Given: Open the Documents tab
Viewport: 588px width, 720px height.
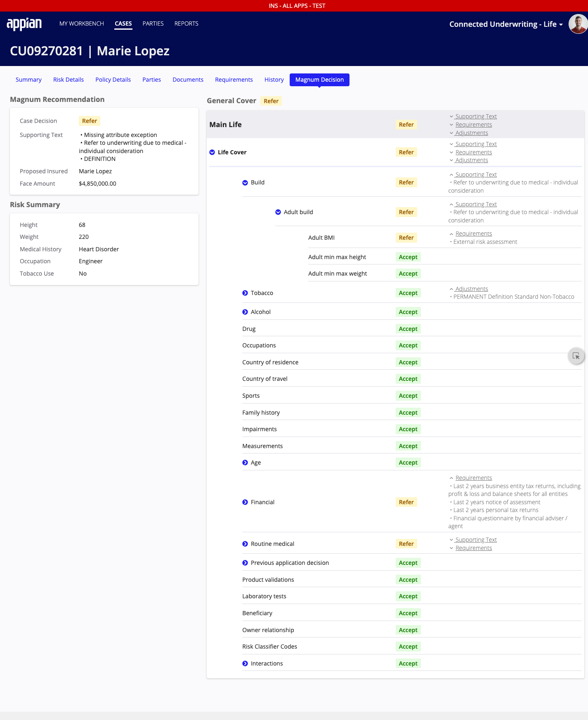Looking at the screenshot, I should (188, 80).
